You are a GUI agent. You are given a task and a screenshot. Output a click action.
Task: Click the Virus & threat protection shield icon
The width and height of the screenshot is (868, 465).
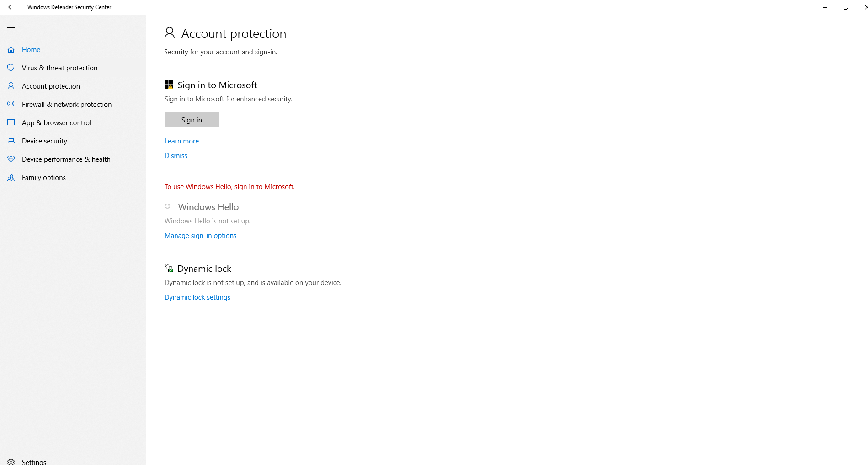11,68
